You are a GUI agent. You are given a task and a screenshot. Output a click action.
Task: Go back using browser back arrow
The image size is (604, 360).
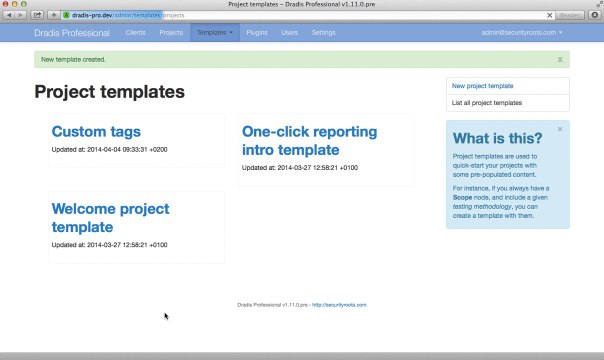9,15
